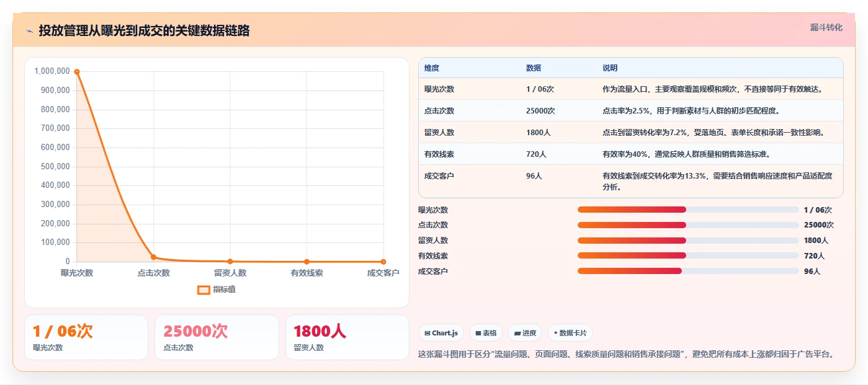Open the 1 / 06次 曝光次数 card
The image size is (868, 385).
[86, 337]
